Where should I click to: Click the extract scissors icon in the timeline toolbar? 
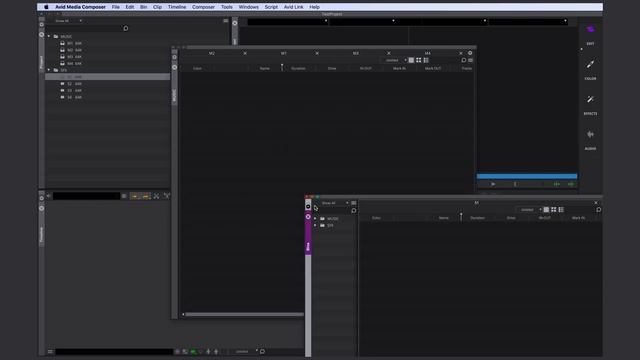point(156,196)
